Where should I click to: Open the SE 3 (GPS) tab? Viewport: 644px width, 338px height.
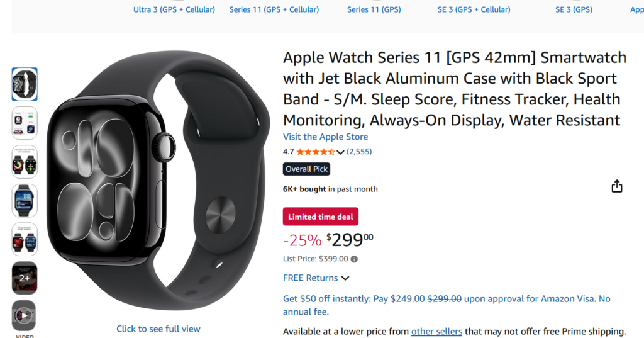(x=574, y=9)
